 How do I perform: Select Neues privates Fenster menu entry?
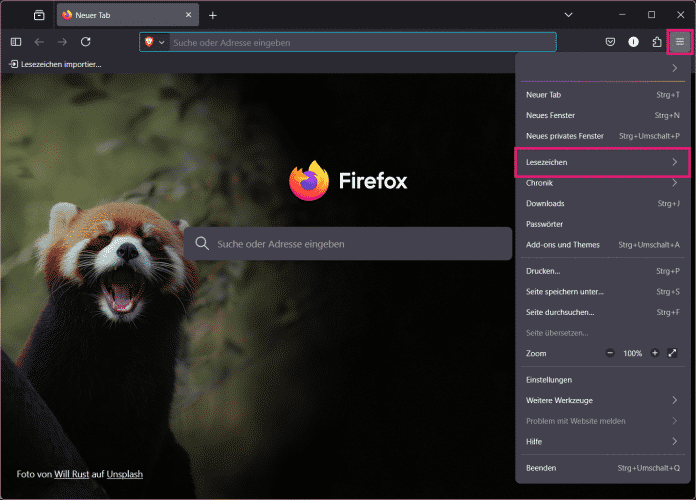565,135
